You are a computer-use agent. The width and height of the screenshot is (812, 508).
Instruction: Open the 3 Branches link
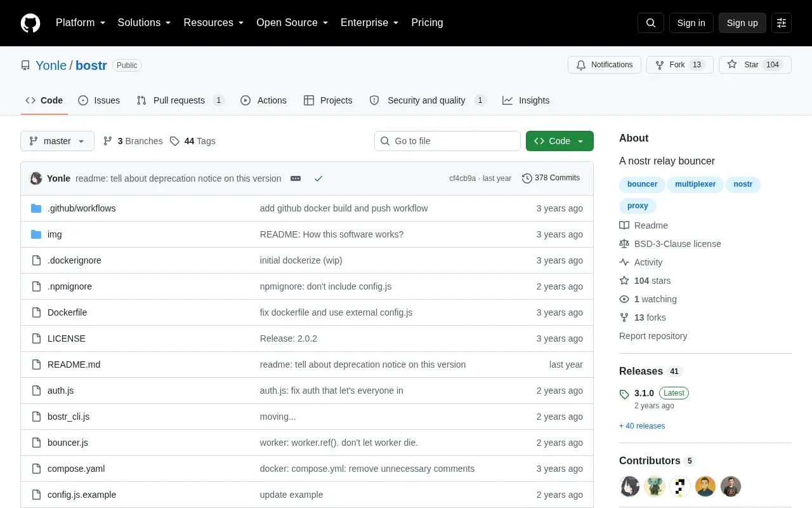point(133,141)
